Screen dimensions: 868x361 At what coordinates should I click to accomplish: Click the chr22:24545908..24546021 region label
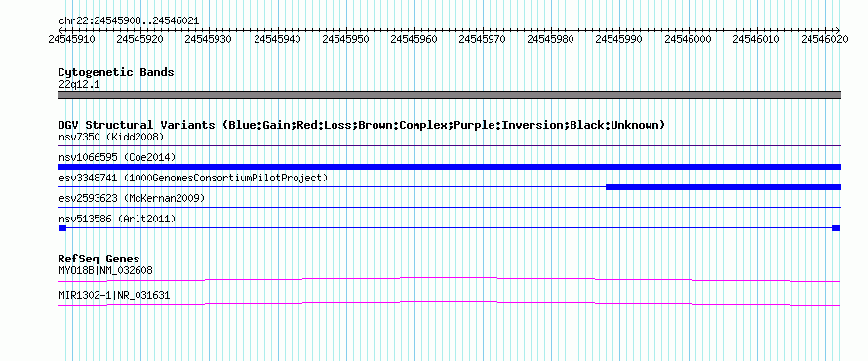point(129,21)
